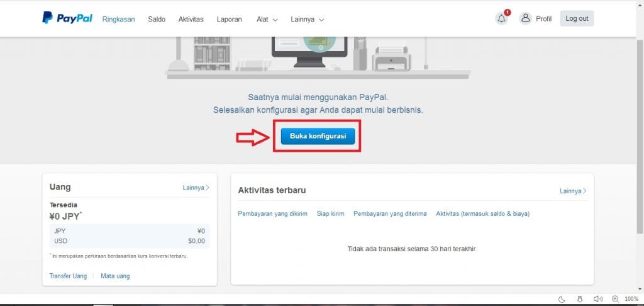Click the 100% zoom level indicator
This screenshot has width=644, height=306.
click(631, 299)
